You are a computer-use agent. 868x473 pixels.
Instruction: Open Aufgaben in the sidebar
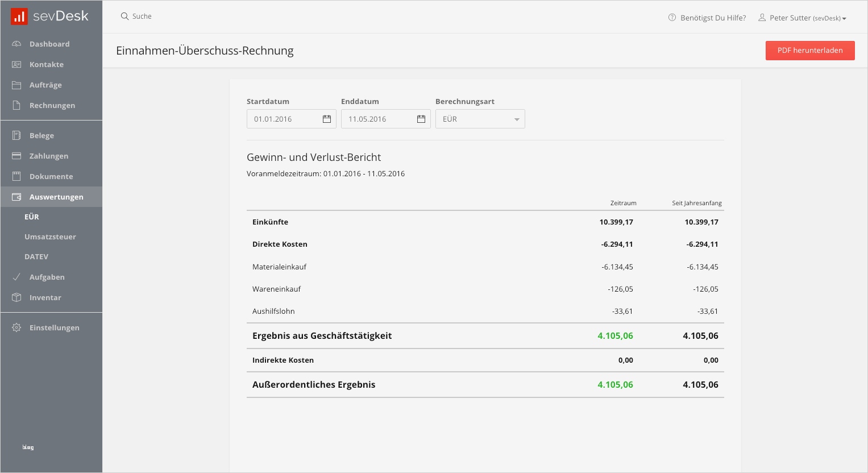[x=47, y=277]
